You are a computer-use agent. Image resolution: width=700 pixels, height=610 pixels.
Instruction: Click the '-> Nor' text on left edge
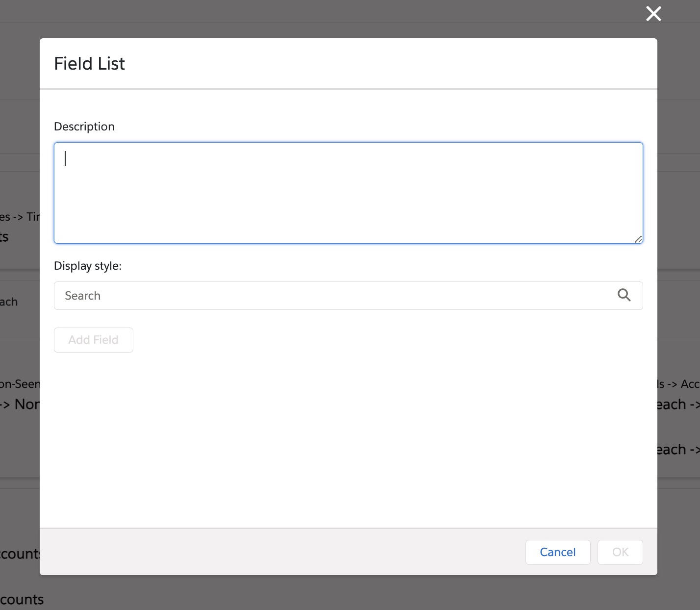click(x=20, y=405)
